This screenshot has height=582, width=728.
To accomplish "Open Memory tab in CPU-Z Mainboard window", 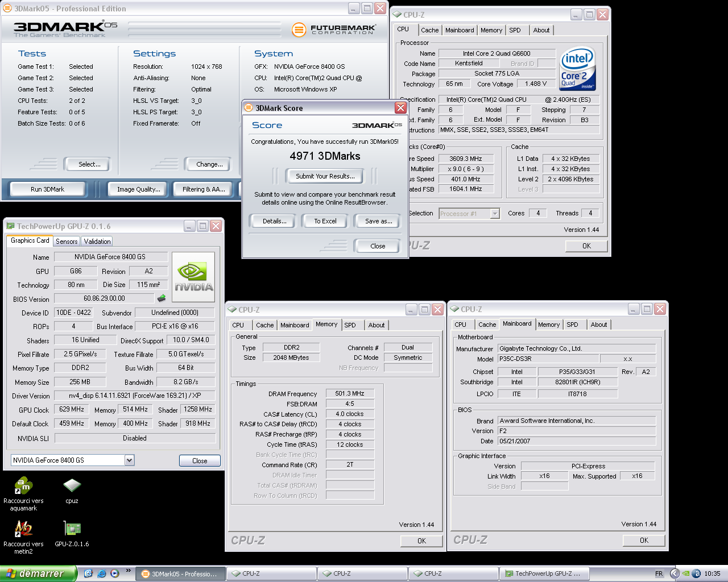I will point(549,325).
